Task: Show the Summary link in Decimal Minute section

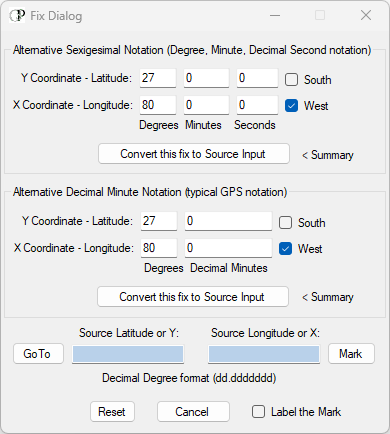Action: pos(328,297)
